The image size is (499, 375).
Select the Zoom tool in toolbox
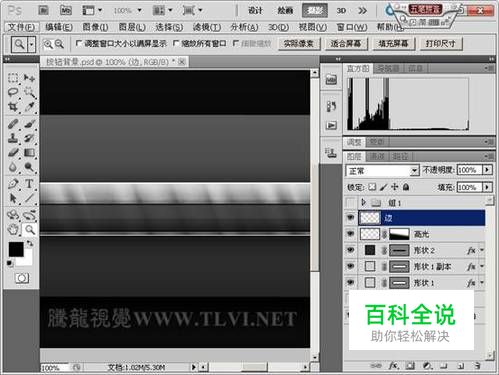click(30, 229)
